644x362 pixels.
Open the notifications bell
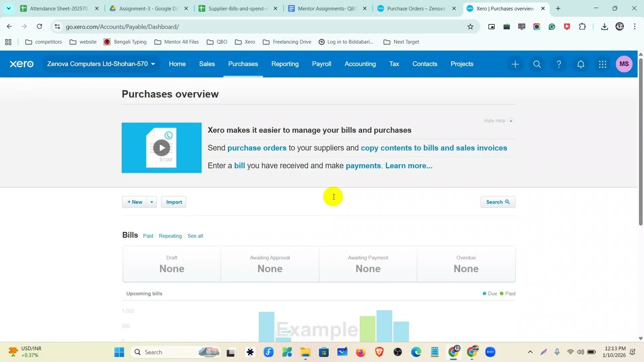[581, 64]
